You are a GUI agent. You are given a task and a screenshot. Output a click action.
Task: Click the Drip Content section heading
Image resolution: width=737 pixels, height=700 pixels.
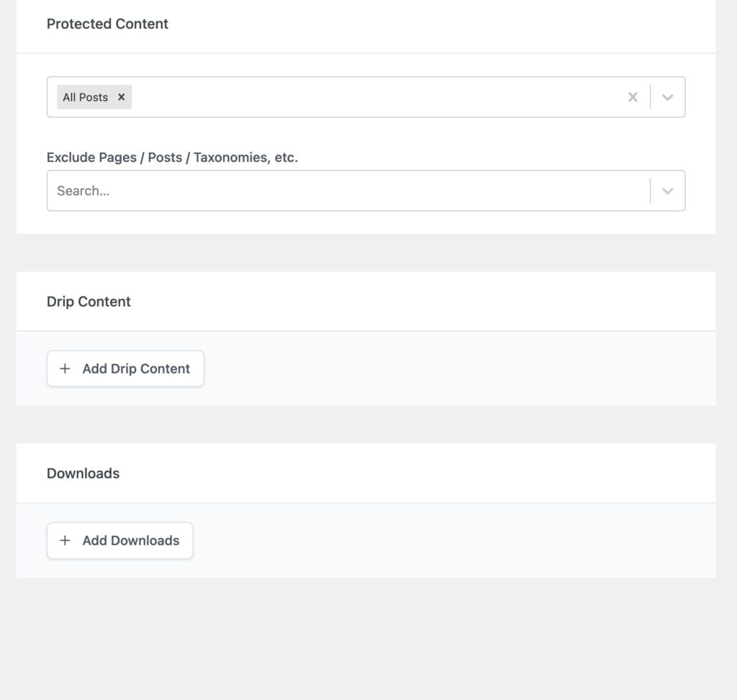(89, 301)
